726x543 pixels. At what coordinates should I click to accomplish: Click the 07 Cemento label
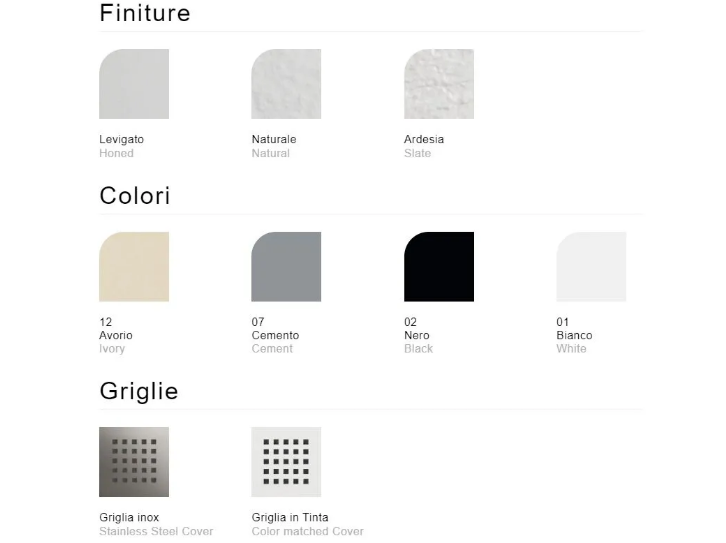coord(275,335)
